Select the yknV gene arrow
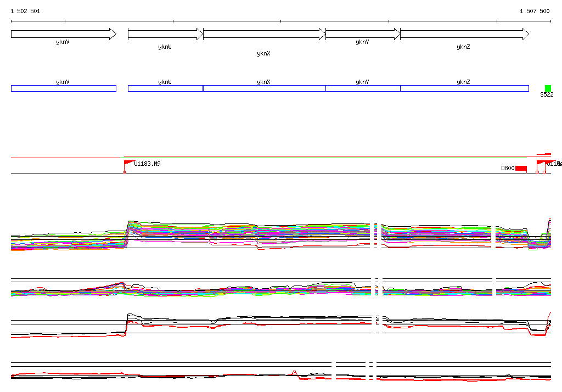This screenshot has width=562, height=392. click(x=64, y=34)
